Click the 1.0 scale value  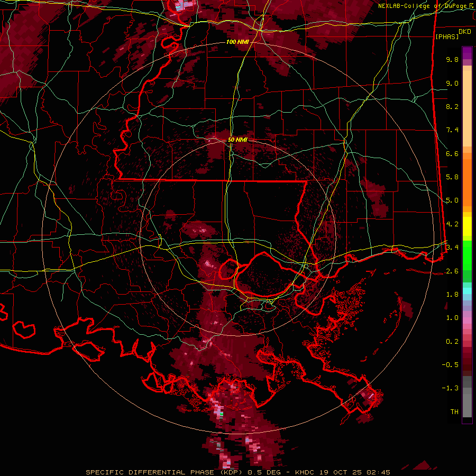[452, 318]
